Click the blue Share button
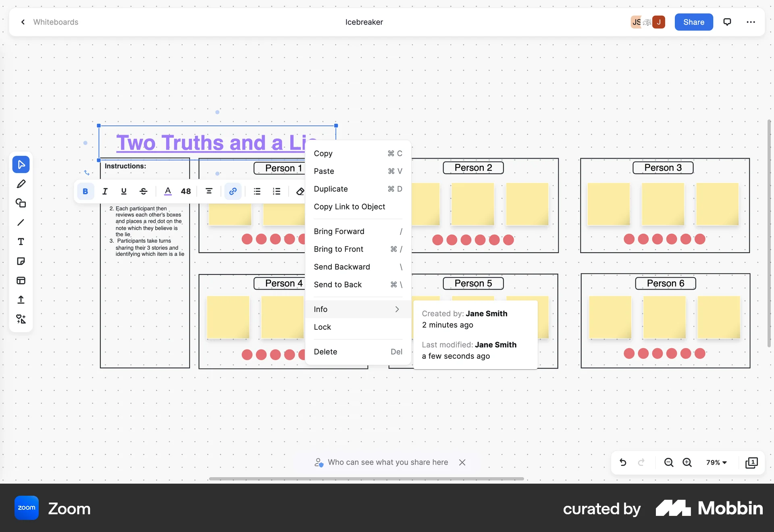The height and width of the screenshot is (532, 774). (x=693, y=22)
